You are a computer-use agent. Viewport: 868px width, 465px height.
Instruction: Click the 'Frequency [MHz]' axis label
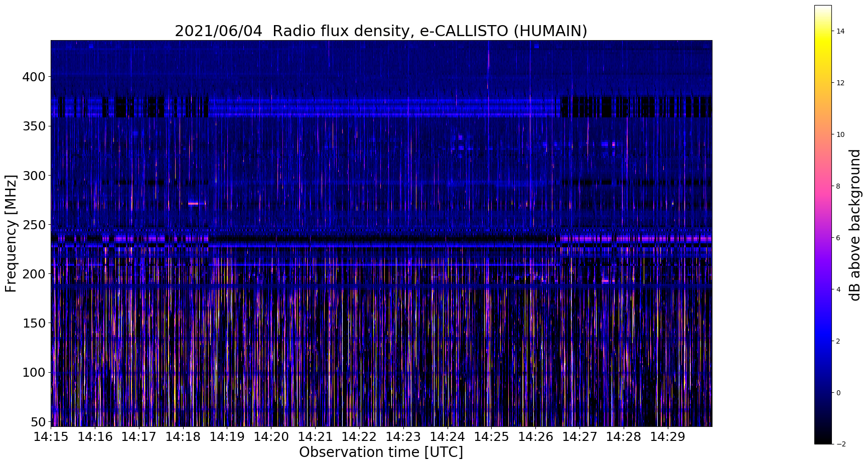[x=11, y=233]
